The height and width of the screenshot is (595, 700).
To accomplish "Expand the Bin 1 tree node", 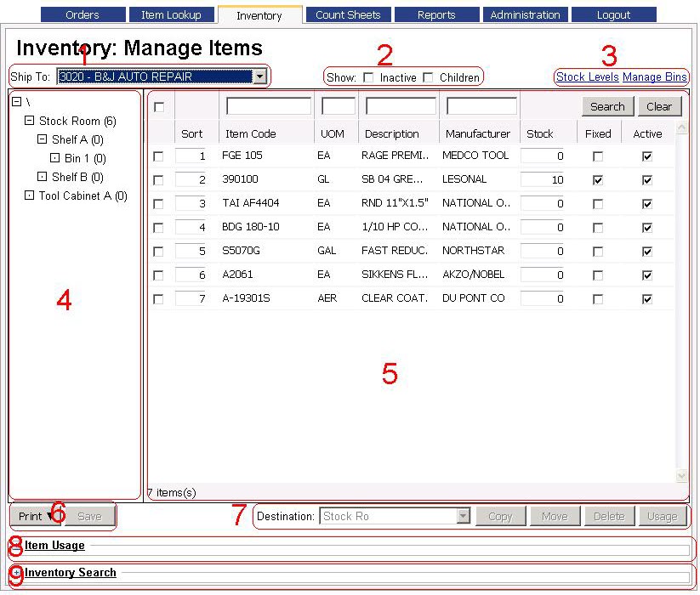I will [x=55, y=158].
